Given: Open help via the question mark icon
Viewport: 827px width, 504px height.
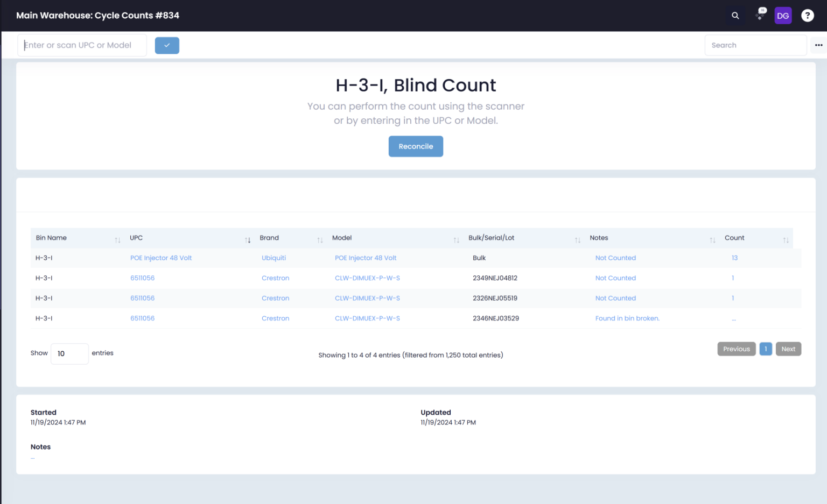Looking at the screenshot, I should tap(808, 16).
